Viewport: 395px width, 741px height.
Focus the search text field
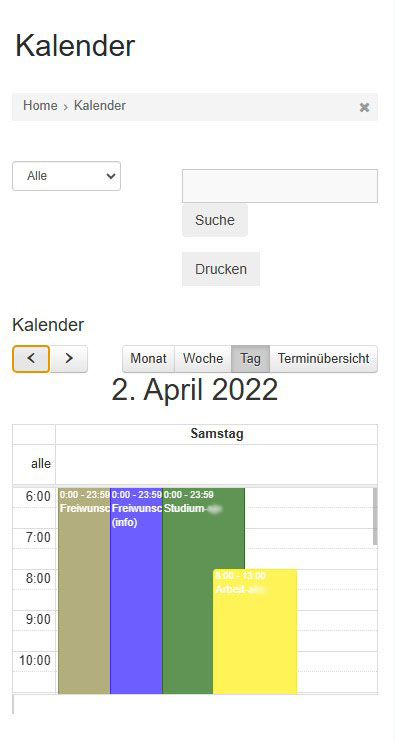click(280, 186)
